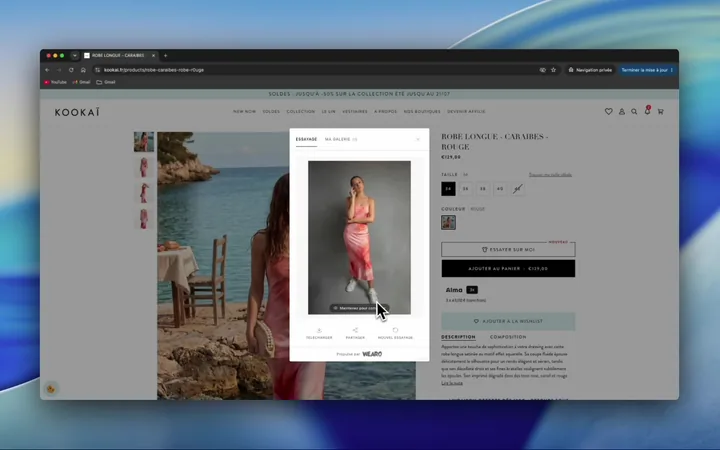720x450 pixels.
Task: Select size 36
Action: click(466, 189)
